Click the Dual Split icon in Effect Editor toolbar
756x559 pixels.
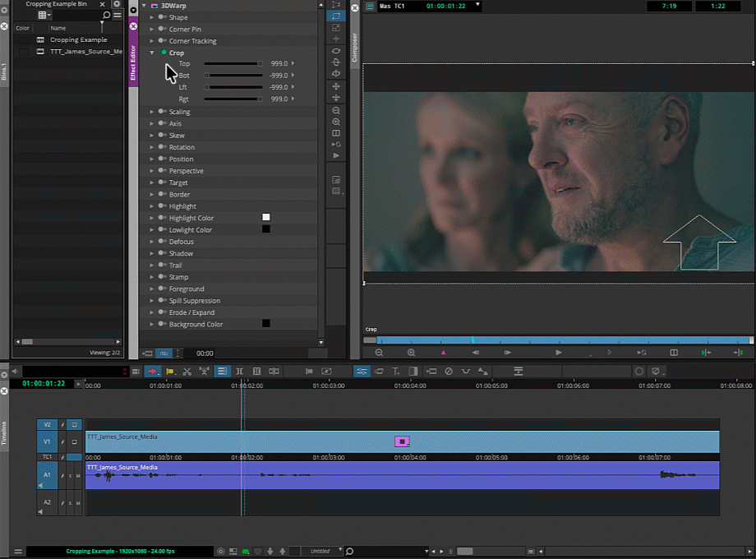pyautogui.click(x=336, y=133)
